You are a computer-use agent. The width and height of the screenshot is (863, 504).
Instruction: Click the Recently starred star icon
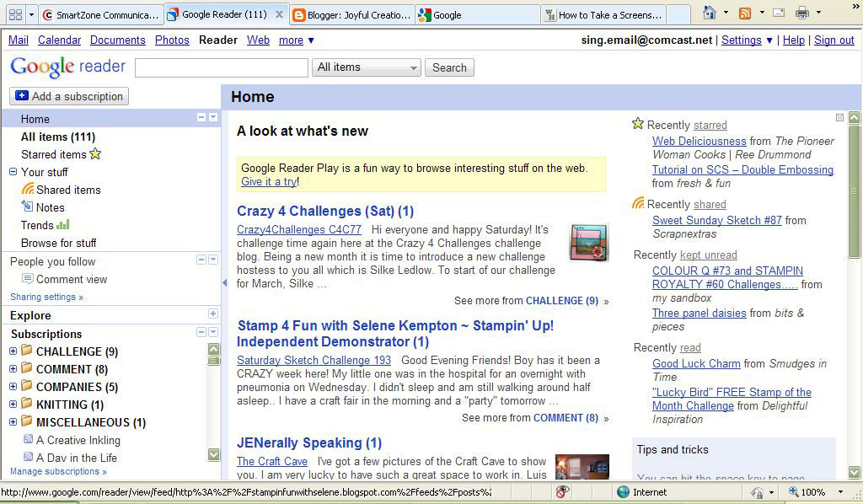tap(638, 123)
